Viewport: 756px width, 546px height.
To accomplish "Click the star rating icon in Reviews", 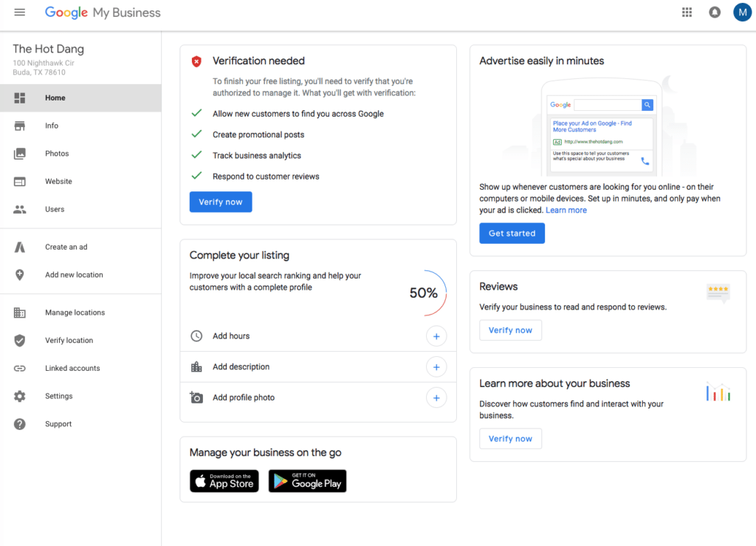I will 718,293.
